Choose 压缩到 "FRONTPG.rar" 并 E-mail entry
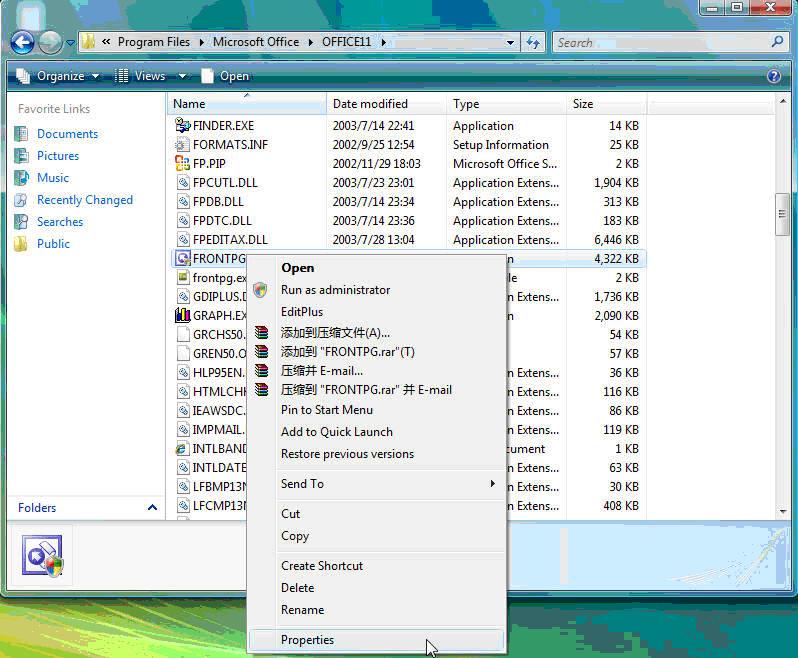 tap(376, 390)
